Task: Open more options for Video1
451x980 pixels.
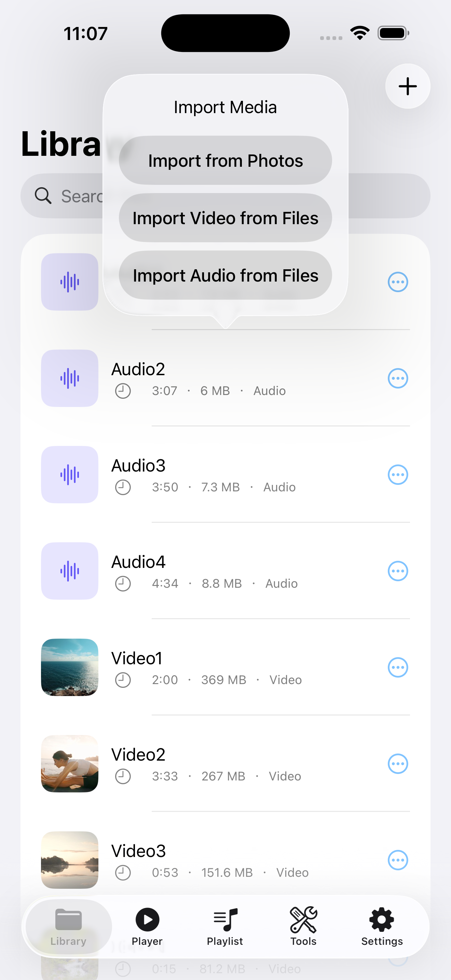Action: (x=398, y=667)
